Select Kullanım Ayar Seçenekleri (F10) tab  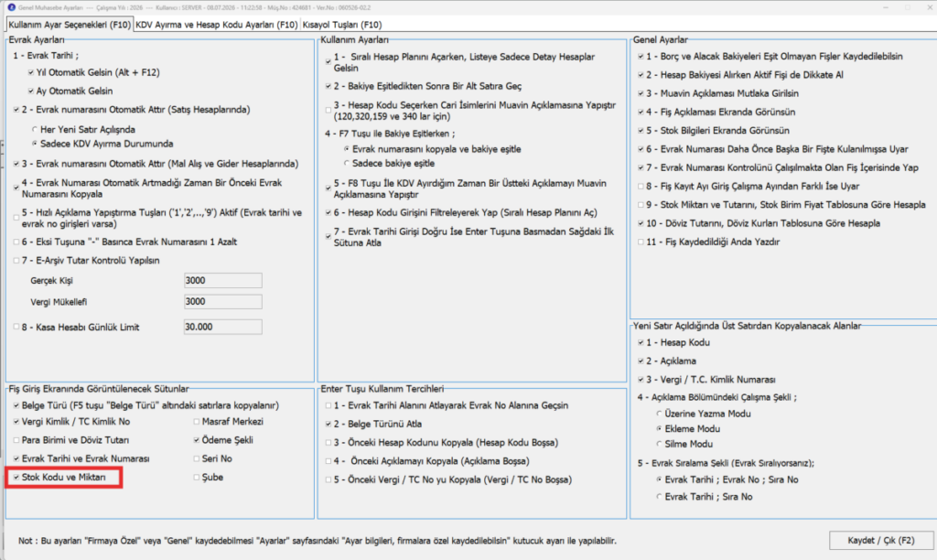pos(70,25)
